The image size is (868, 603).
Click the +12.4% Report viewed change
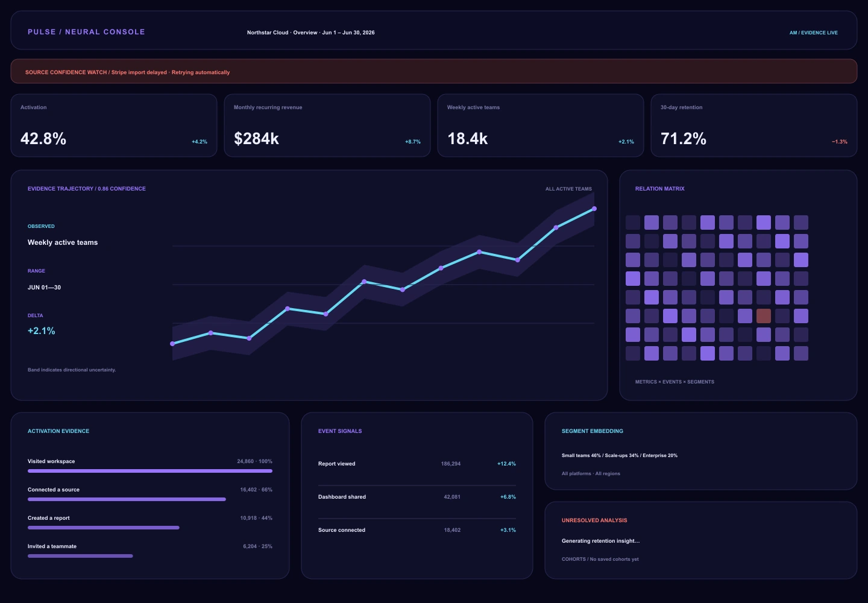pos(506,464)
